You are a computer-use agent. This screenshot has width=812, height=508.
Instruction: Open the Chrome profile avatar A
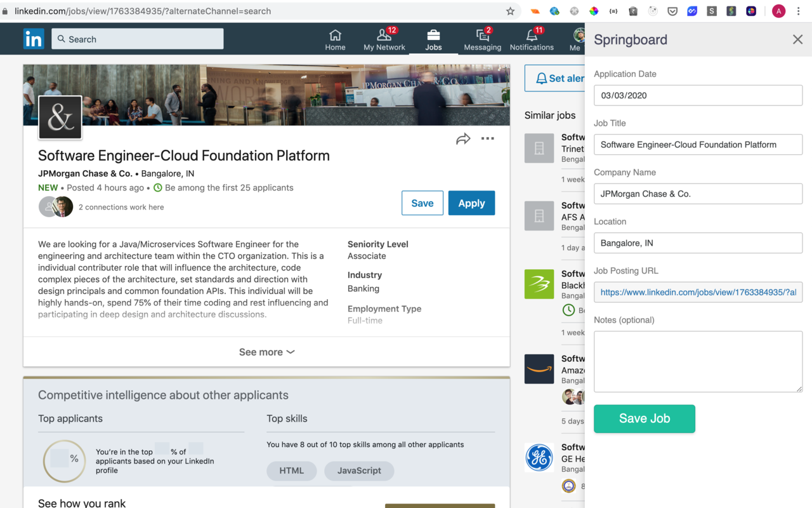(x=778, y=11)
